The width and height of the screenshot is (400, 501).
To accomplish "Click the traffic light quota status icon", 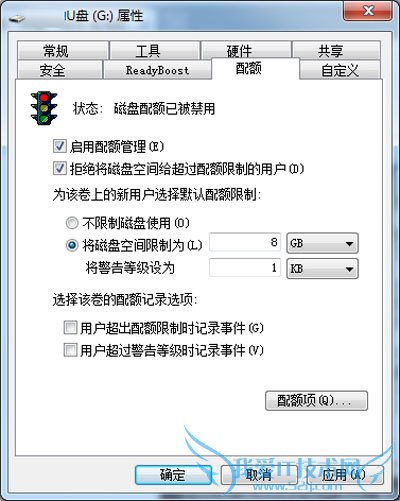I will tap(44, 108).
